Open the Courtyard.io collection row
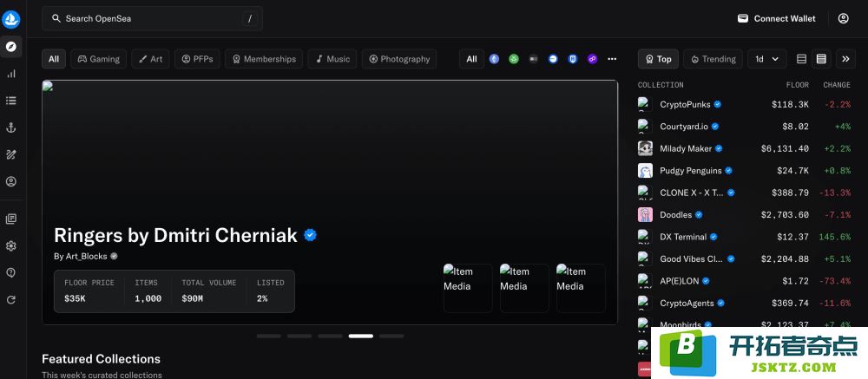Screen dimensions: 868x379 click(x=744, y=127)
